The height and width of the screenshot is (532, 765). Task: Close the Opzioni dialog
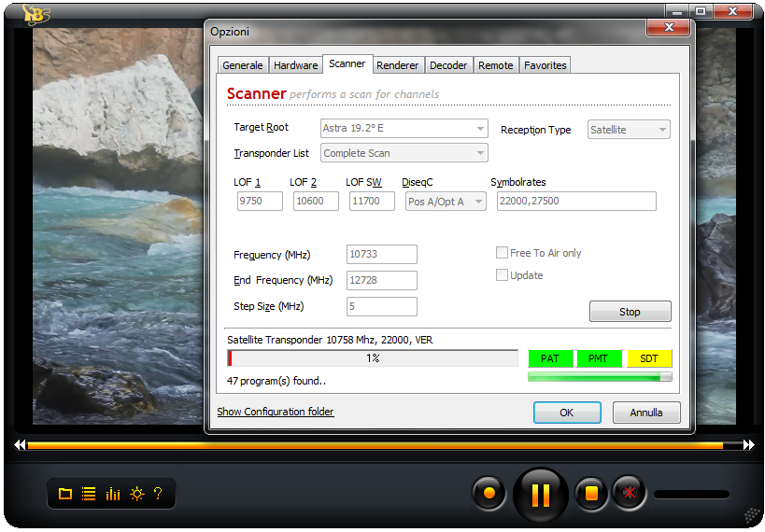[x=669, y=27]
